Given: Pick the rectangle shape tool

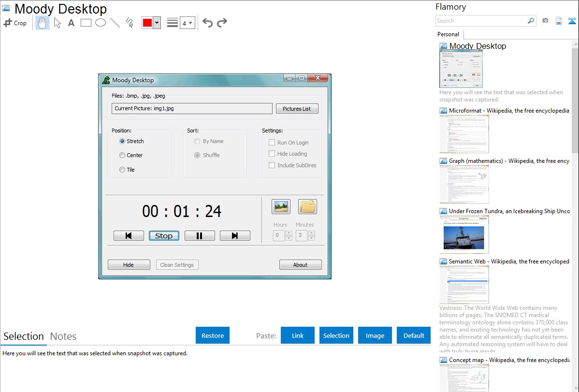Looking at the screenshot, I should (86, 23).
